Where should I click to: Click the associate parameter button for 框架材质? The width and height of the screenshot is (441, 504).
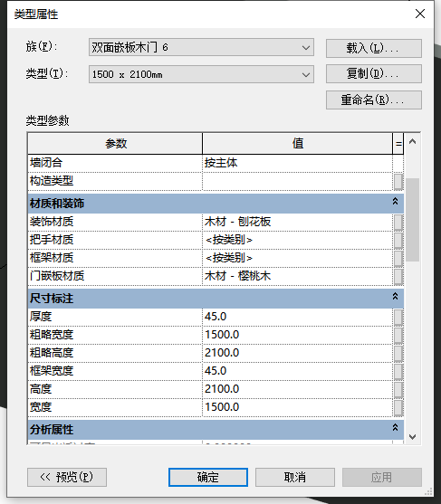pyautogui.click(x=398, y=258)
